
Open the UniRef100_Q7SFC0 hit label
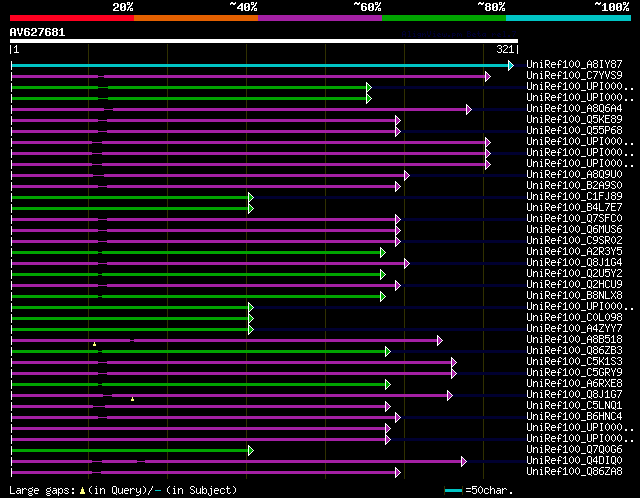pos(574,219)
